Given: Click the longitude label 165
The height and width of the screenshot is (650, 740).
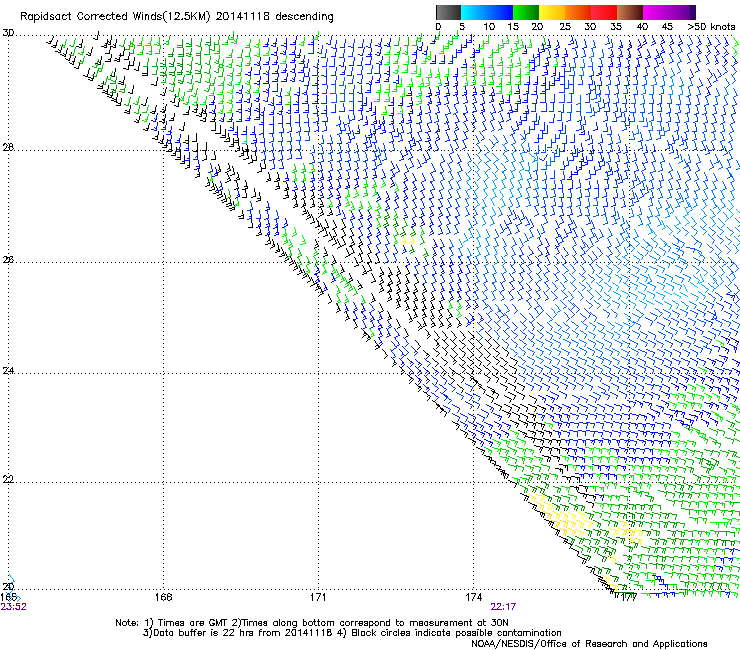Looking at the screenshot, I should click(x=8, y=597).
